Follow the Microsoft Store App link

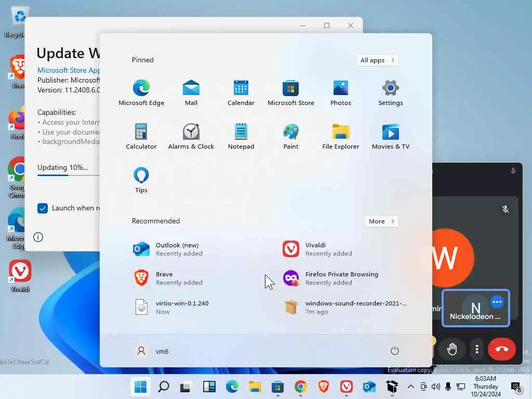[x=69, y=70]
